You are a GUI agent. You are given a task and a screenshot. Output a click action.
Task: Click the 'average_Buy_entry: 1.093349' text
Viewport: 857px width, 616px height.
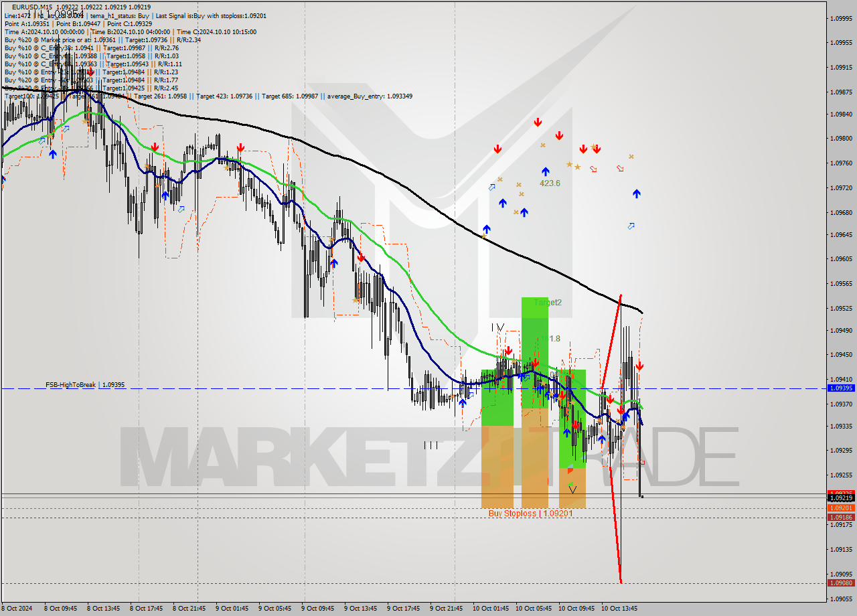click(370, 96)
